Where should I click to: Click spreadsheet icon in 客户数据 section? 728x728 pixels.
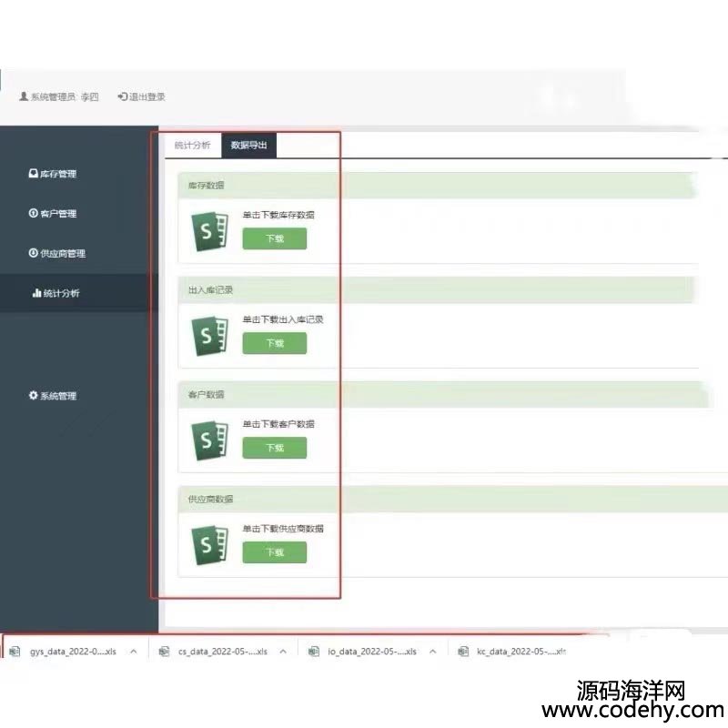pyautogui.click(x=208, y=440)
